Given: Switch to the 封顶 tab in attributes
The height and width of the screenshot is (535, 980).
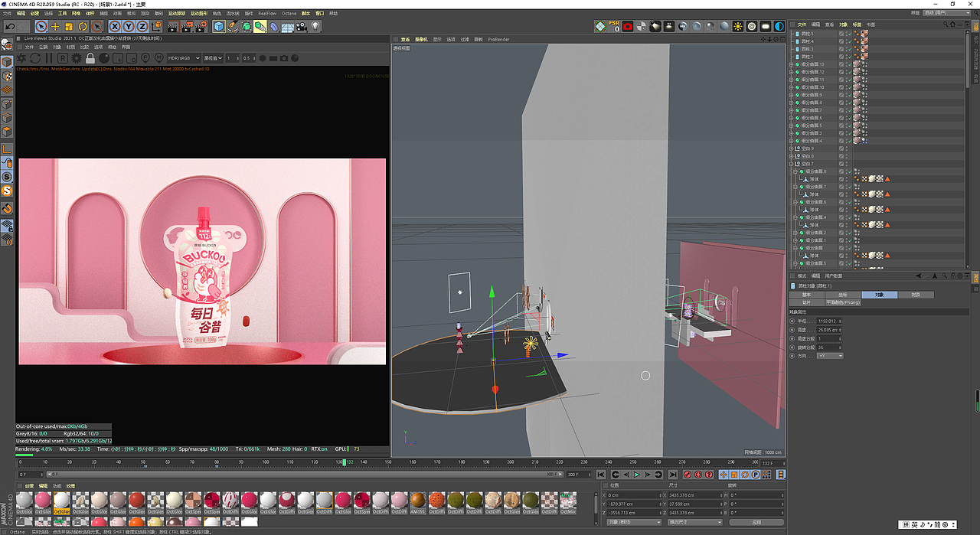Looking at the screenshot, I should pos(916,295).
